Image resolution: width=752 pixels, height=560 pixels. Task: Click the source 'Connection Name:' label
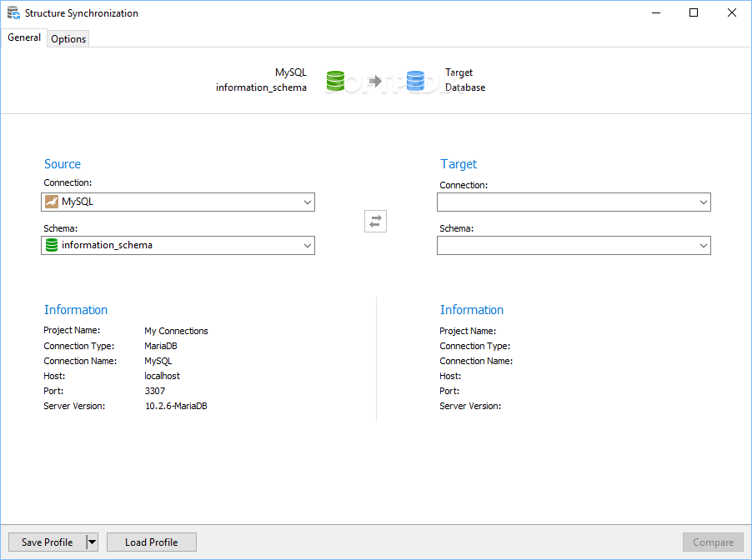coord(80,361)
